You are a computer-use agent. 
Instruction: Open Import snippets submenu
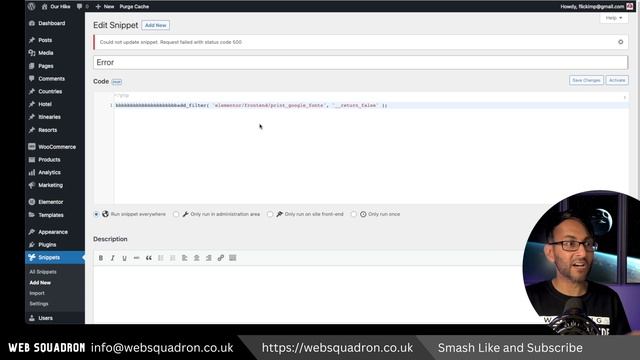(37, 293)
